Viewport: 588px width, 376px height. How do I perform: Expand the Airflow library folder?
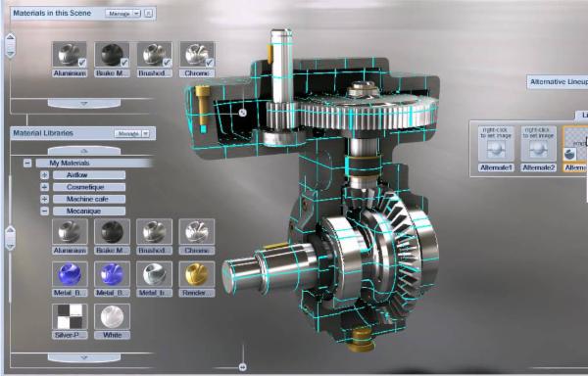coord(45,175)
